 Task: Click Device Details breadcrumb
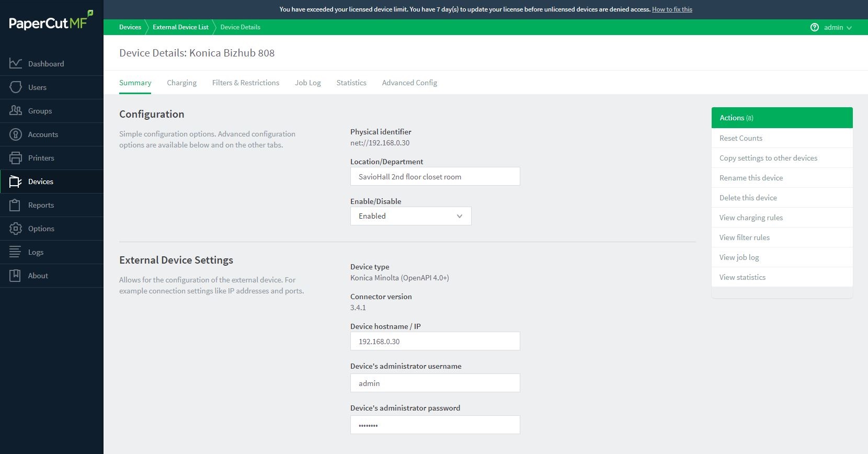pos(241,27)
